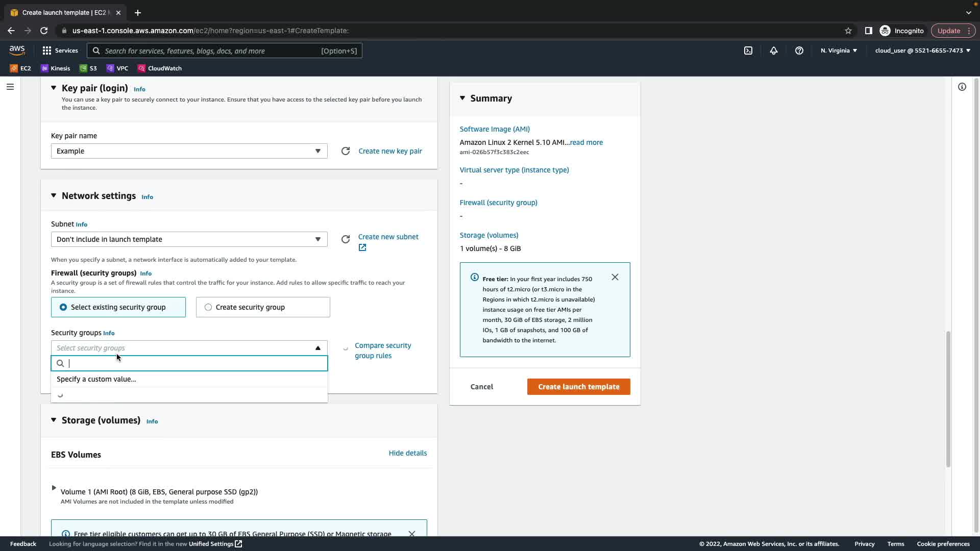Click Create new key pair link

[x=390, y=151]
